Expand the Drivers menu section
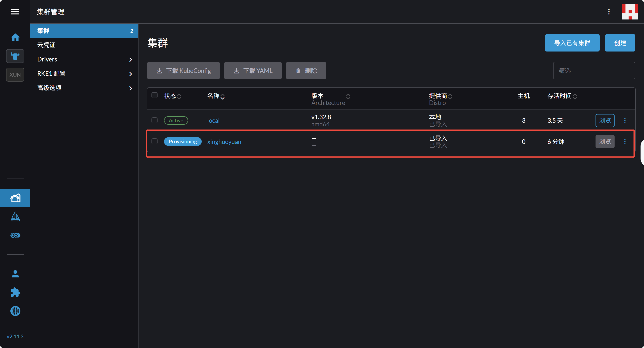The image size is (644, 348). point(84,60)
